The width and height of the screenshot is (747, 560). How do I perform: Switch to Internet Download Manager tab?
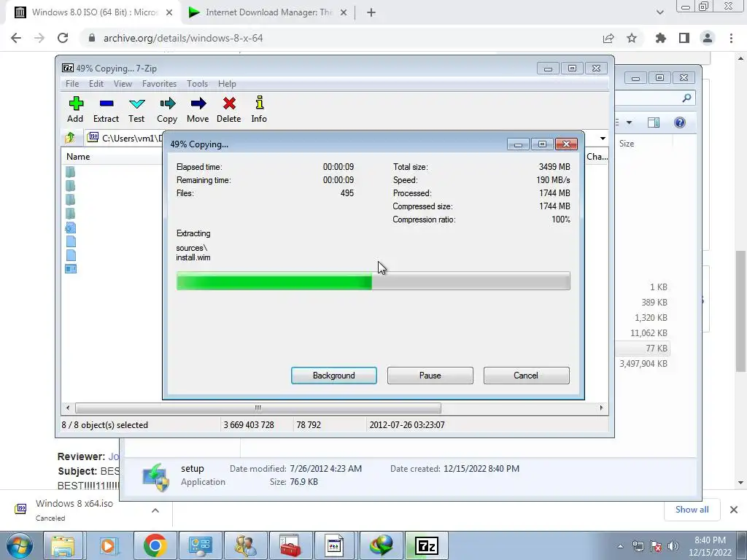tap(268, 13)
